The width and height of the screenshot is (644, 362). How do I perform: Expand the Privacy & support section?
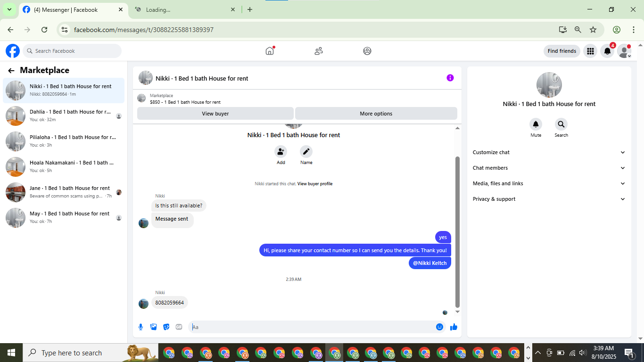(549, 199)
